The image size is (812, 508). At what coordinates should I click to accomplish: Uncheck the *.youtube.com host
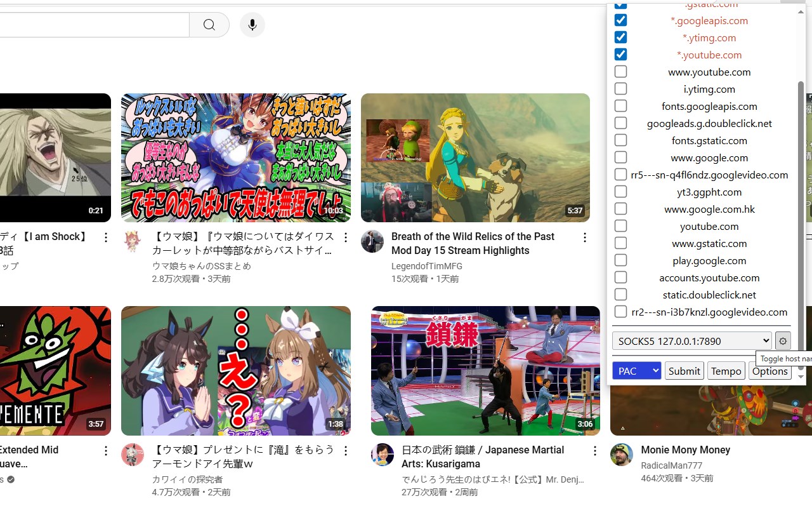point(620,55)
